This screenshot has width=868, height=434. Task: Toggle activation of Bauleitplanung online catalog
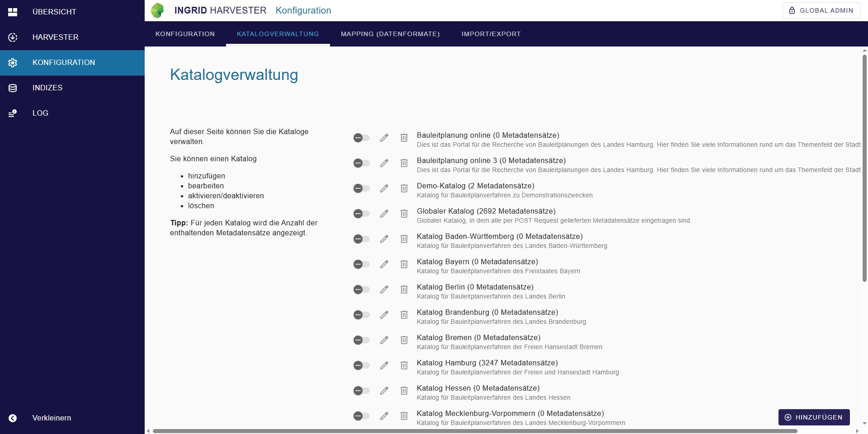point(361,138)
